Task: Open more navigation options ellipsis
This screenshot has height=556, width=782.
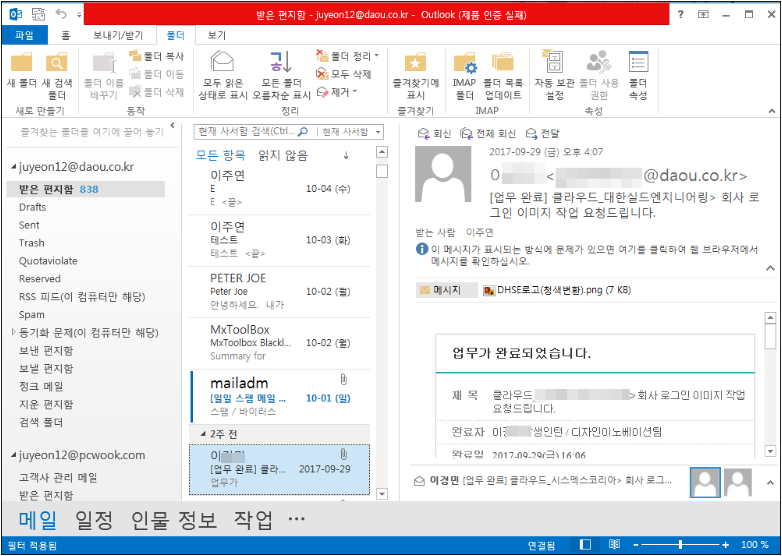Action: pyautogui.click(x=297, y=519)
